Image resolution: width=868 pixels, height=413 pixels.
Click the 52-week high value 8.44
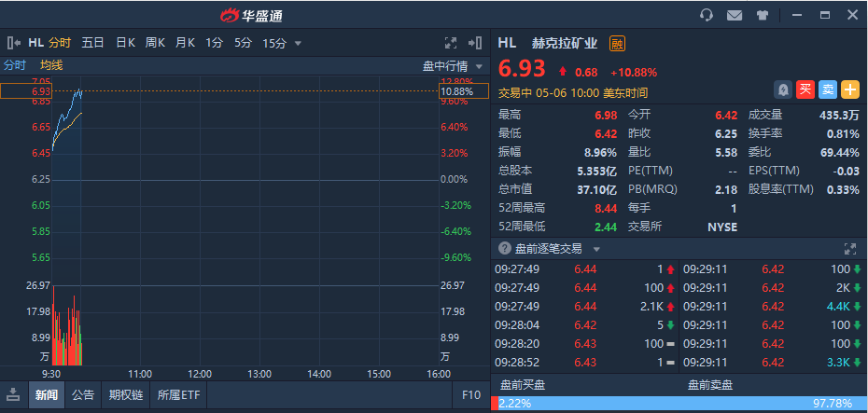click(606, 208)
